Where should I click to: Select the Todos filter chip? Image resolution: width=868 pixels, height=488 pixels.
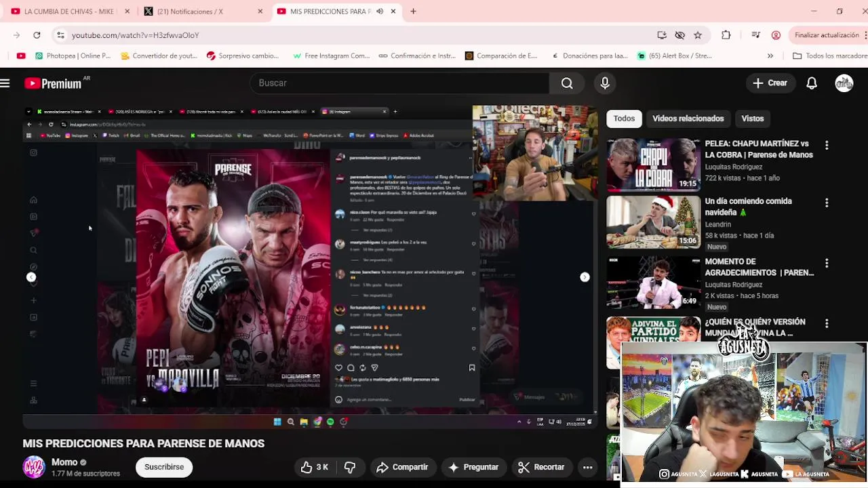(624, 119)
